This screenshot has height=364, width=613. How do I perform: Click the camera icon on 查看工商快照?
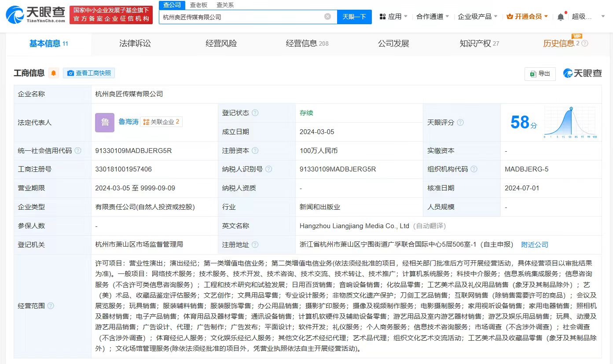coord(71,73)
